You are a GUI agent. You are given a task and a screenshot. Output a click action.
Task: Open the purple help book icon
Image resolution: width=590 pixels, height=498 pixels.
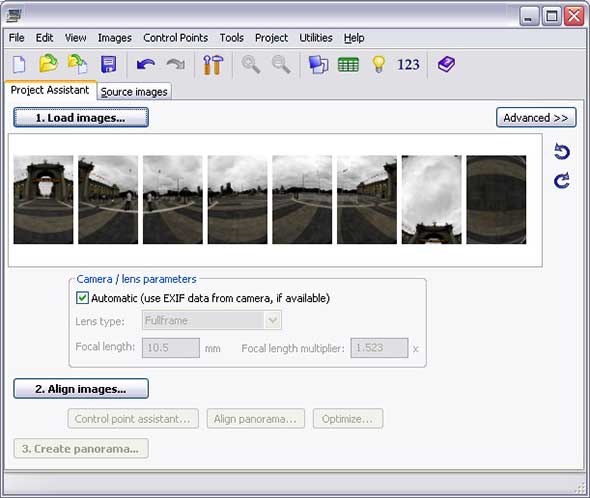[x=446, y=64]
